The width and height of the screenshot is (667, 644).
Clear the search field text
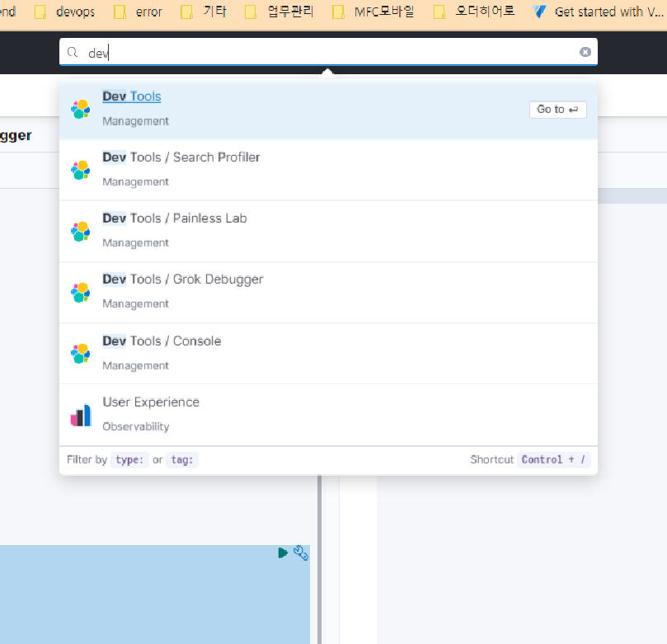click(x=585, y=52)
